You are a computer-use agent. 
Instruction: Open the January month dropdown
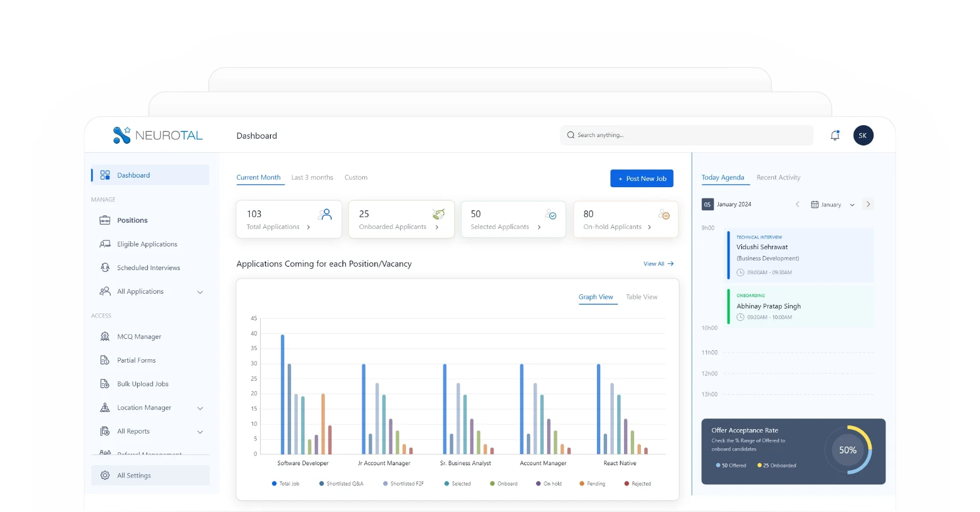tap(832, 204)
